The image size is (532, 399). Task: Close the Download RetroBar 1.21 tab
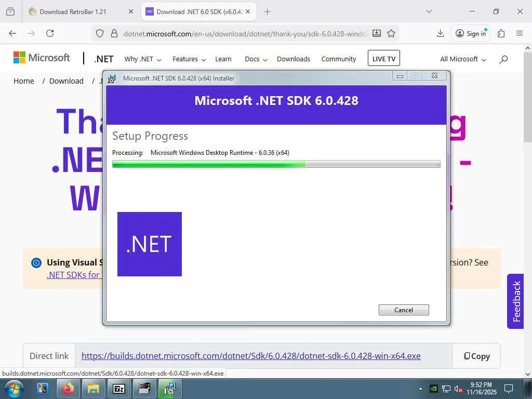click(x=131, y=11)
